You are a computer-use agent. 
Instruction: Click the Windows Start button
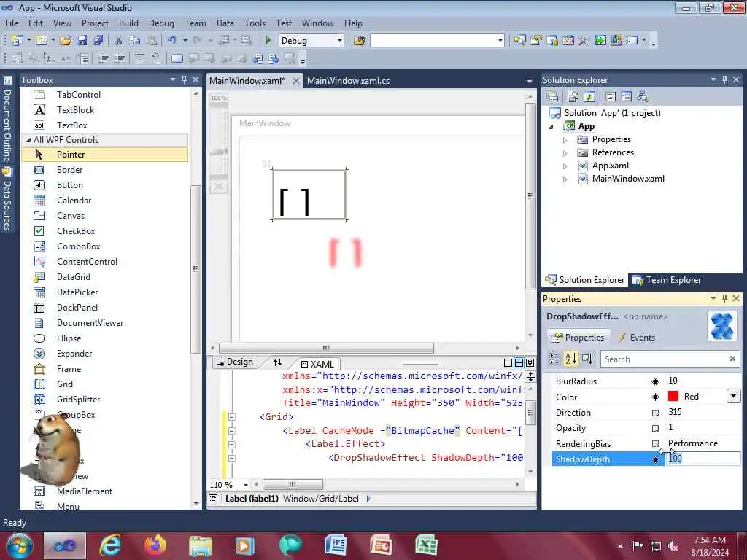point(19,545)
